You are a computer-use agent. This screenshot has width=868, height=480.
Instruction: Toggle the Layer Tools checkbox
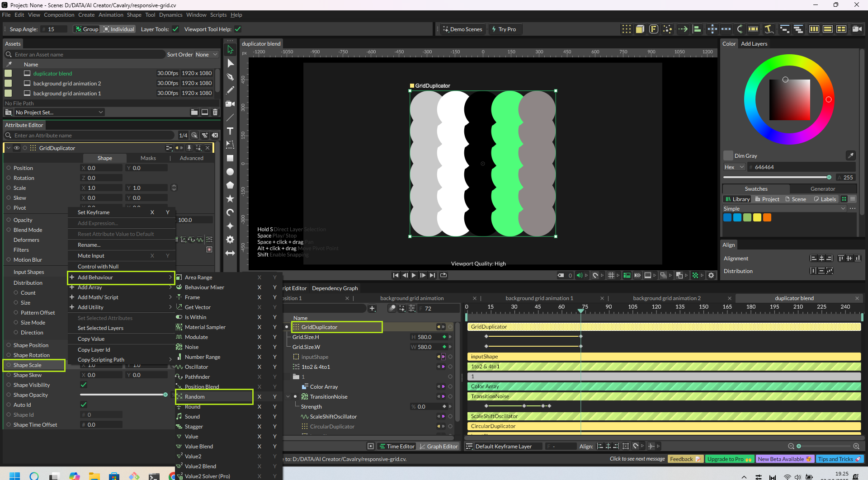coord(175,29)
